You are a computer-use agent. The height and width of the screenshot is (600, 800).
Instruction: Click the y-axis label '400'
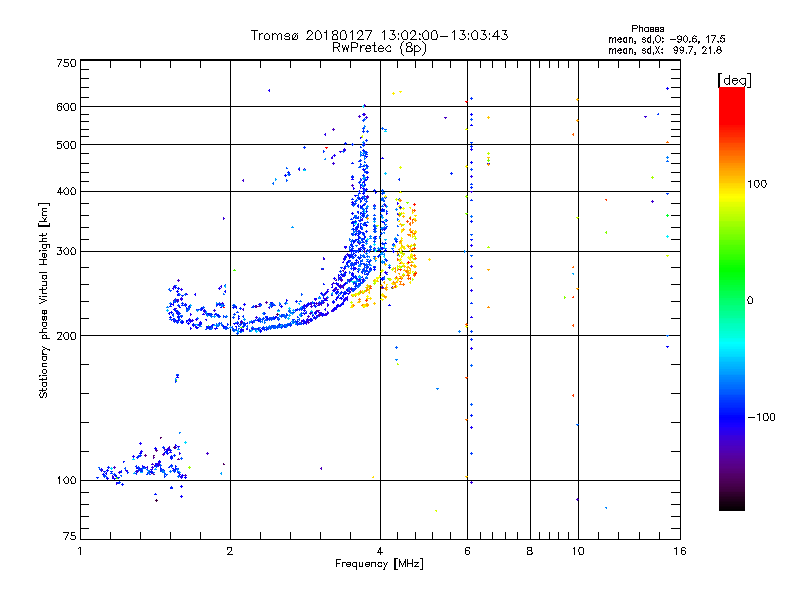click(67, 191)
